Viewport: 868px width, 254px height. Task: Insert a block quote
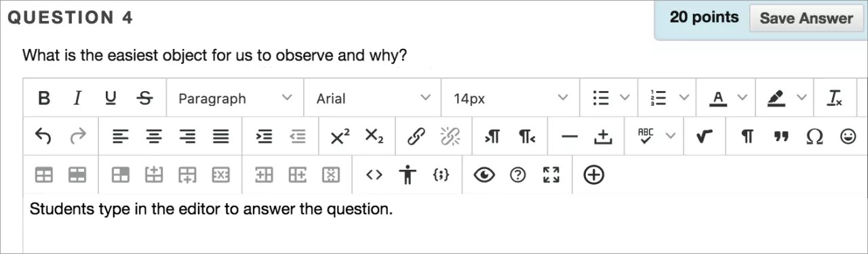(781, 137)
